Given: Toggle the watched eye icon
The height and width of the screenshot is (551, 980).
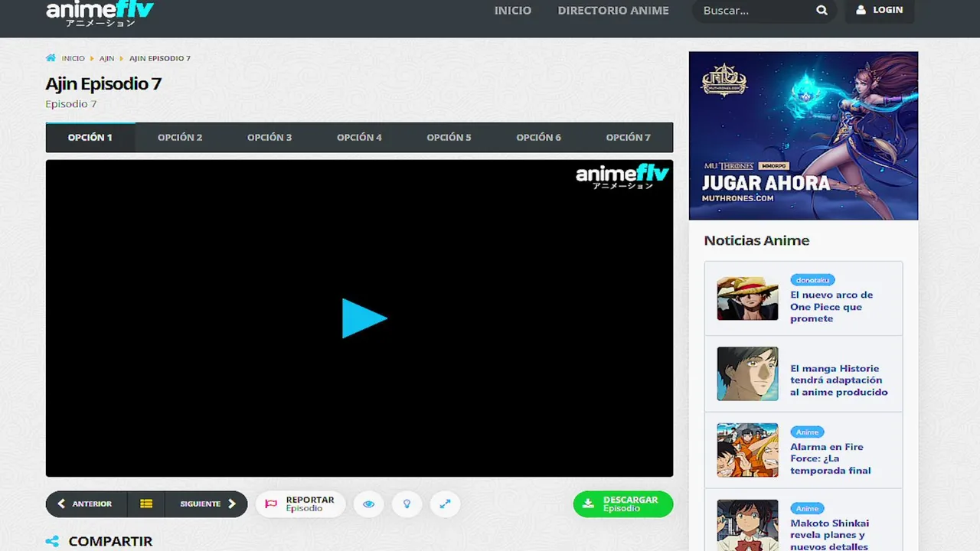Looking at the screenshot, I should point(368,504).
